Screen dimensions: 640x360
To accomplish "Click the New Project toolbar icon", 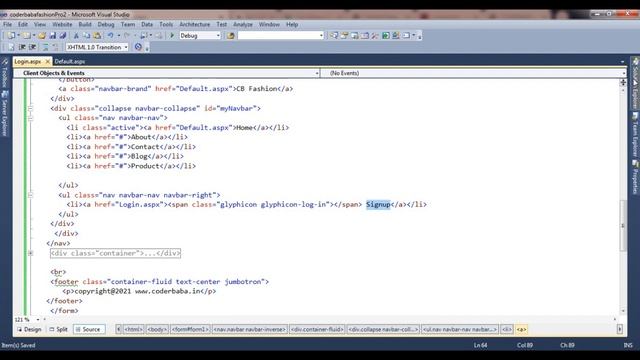I will 11,36.
